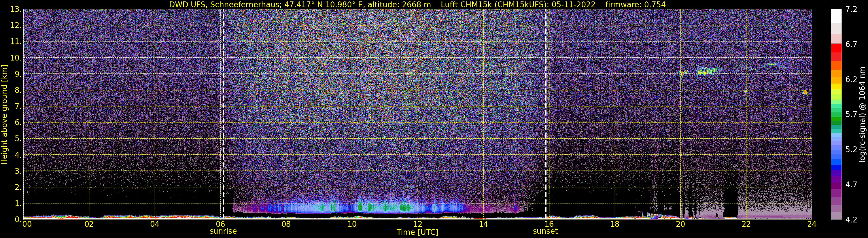
Task: Click the colorbar value 5.2
Action: coord(851,150)
